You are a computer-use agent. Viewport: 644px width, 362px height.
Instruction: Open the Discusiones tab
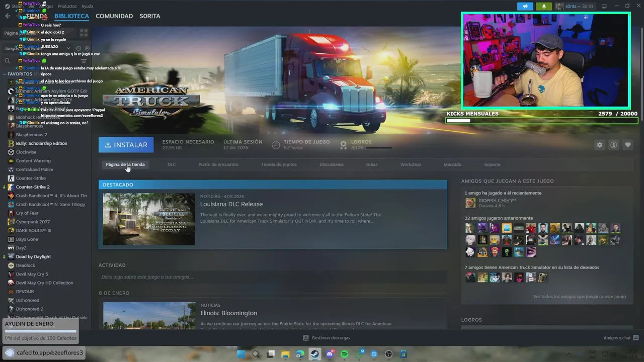tap(332, 164)
